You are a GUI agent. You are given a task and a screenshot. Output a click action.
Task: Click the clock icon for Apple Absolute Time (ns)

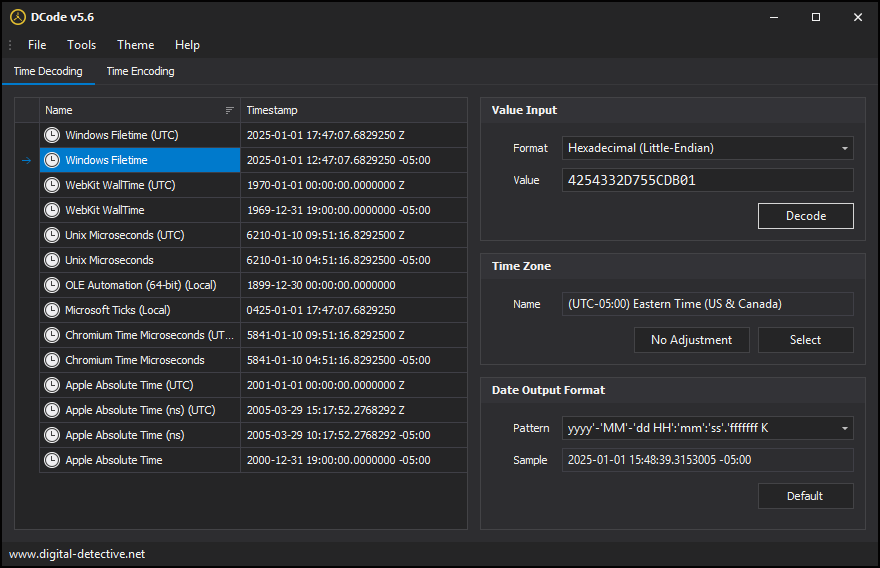tap(52, 435)
